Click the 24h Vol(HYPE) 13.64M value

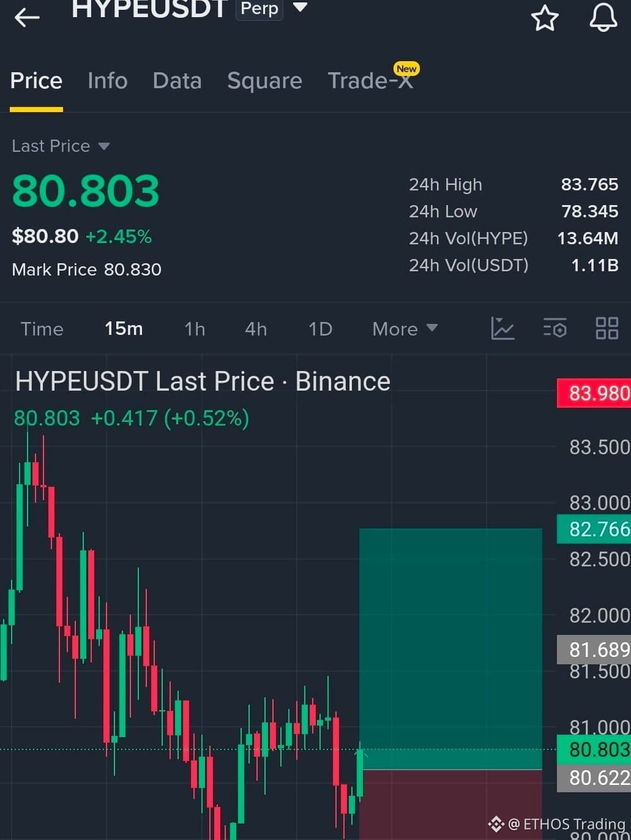coord(588,238)
